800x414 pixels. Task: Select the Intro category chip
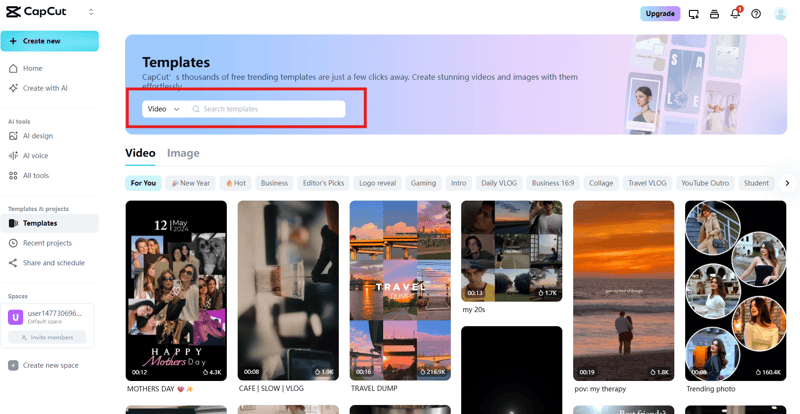click(459, 183)
